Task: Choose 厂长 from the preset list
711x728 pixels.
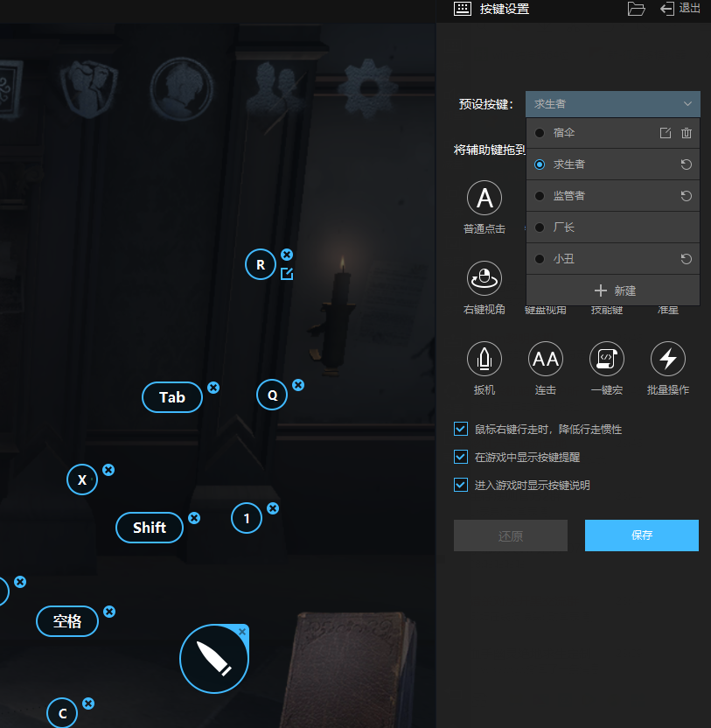Action: tap(564, 227)
